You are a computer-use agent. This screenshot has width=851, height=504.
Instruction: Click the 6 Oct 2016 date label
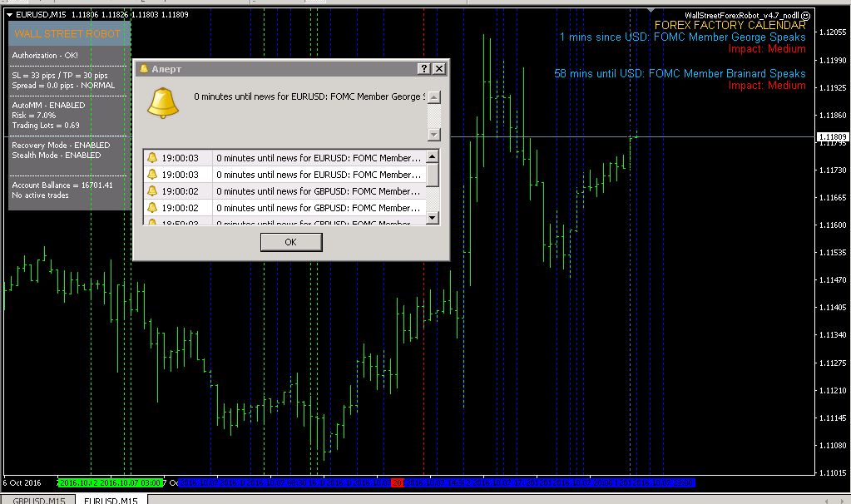pos(22,483)
